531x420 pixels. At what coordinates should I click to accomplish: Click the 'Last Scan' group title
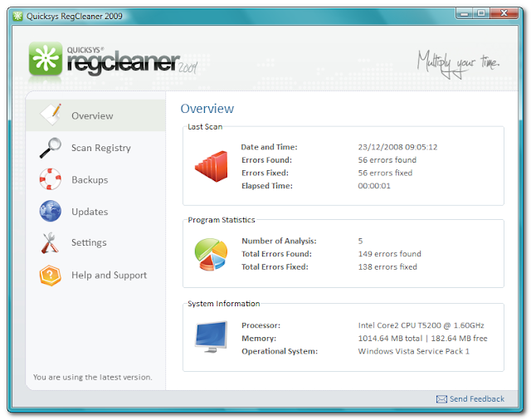[205, 127]
